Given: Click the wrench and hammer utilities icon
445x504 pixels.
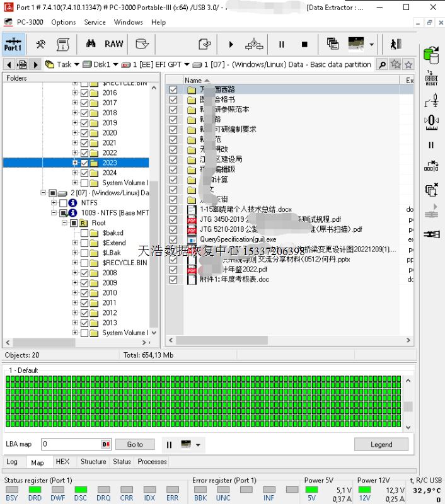Looking at the screenshot, I should coord(40,44).
